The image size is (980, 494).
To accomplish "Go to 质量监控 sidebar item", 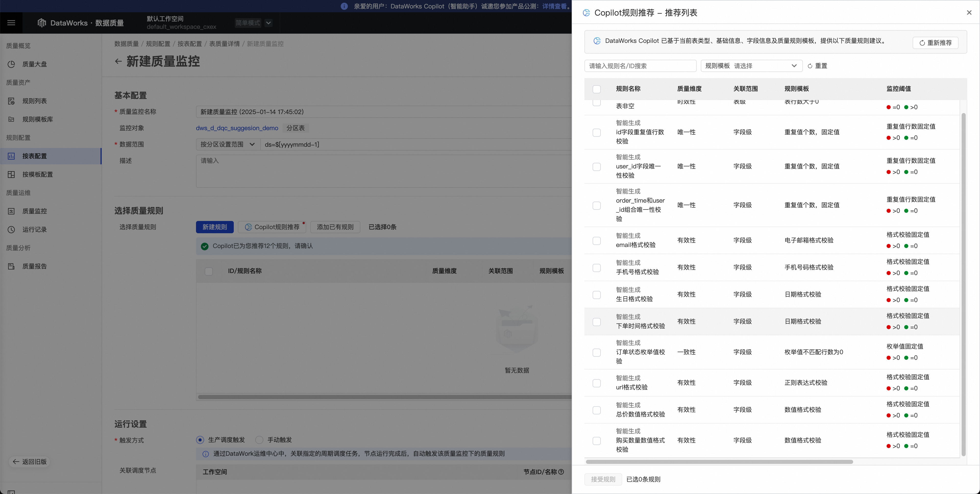I will (34, 211).
